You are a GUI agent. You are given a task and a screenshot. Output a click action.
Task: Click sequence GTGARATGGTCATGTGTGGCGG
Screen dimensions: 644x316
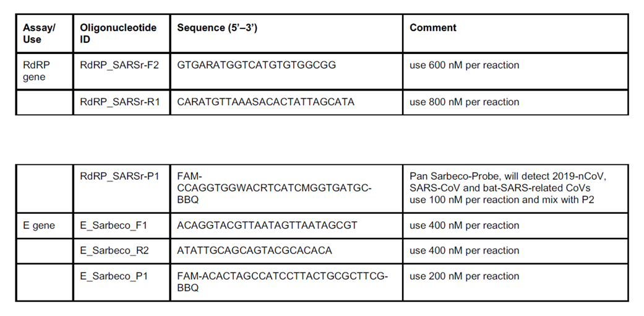pos(256,65)
